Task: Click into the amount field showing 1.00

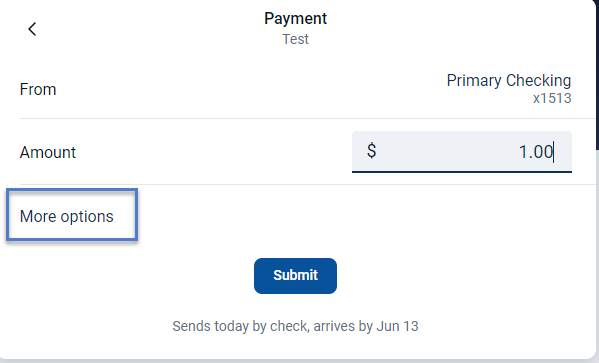Action: [462, 151]
